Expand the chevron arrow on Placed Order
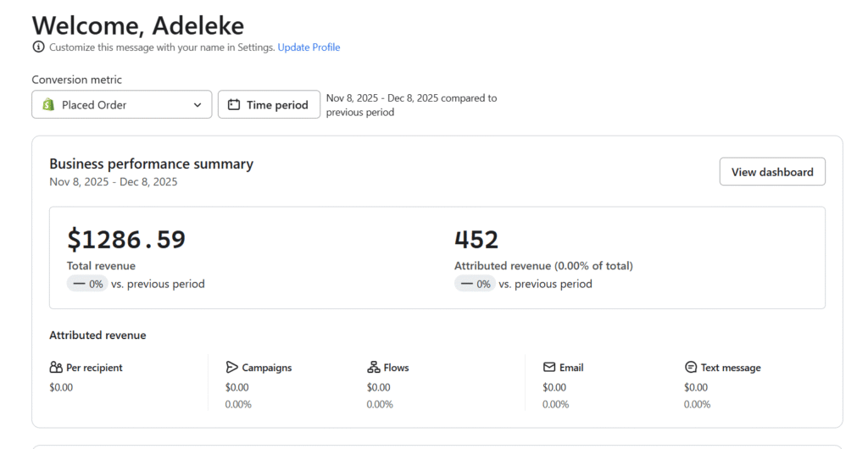This screenshot has height=449, width=868. tap(198, 105)
